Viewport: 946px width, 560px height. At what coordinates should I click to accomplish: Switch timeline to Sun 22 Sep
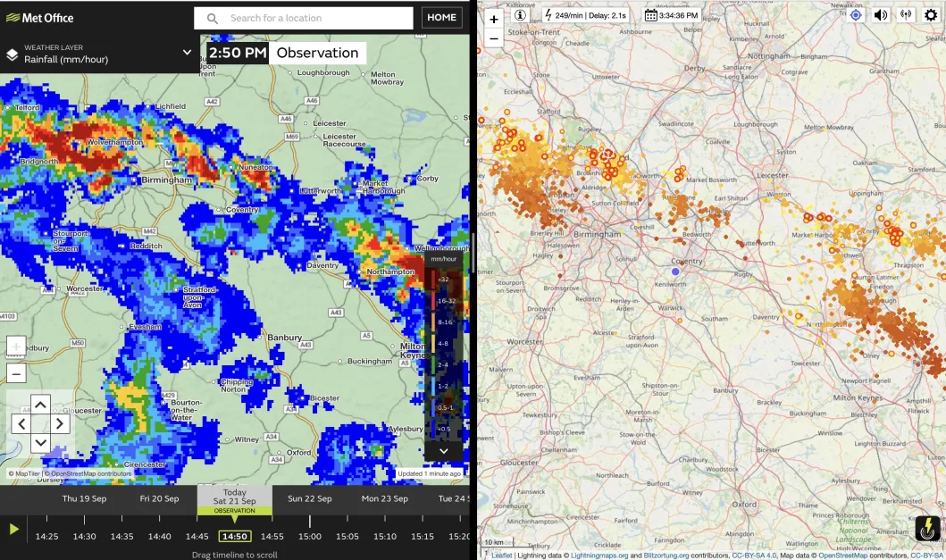tap(310, 499)
